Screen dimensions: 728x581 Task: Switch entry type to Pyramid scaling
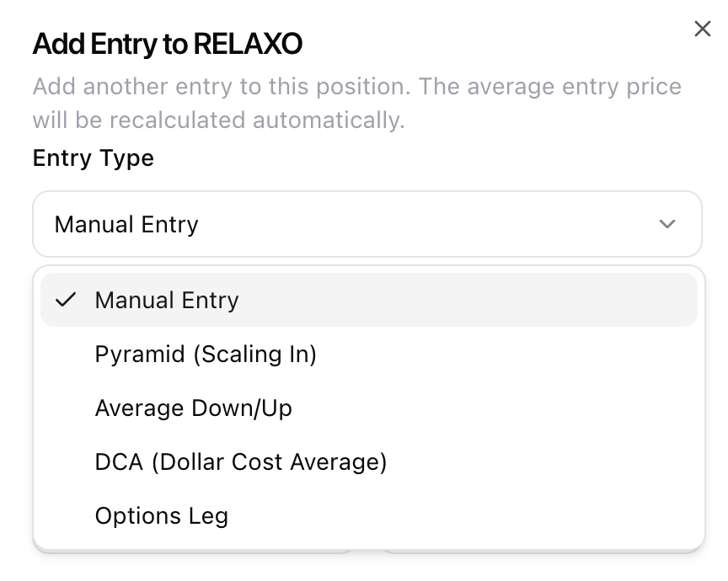pos(369,354)
